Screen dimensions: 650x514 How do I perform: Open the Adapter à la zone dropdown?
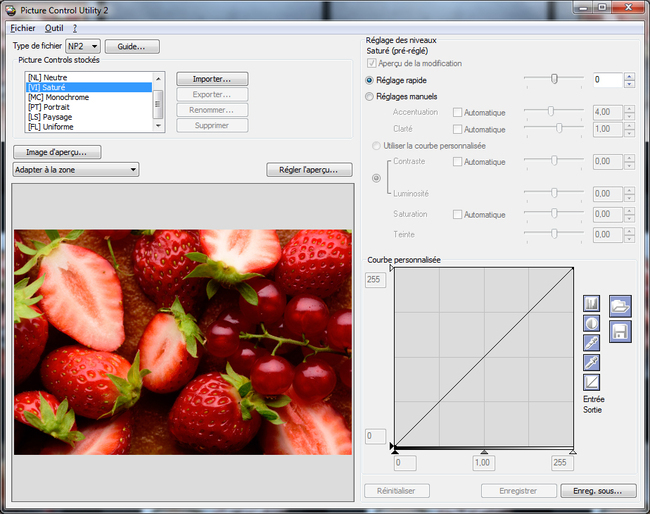click(76, 170)
